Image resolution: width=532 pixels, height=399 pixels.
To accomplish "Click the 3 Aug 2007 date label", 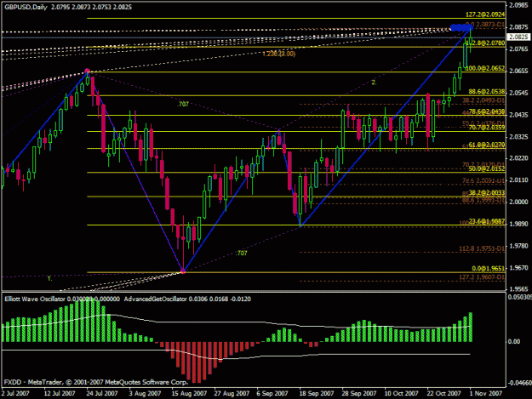I will coord(145,394).
